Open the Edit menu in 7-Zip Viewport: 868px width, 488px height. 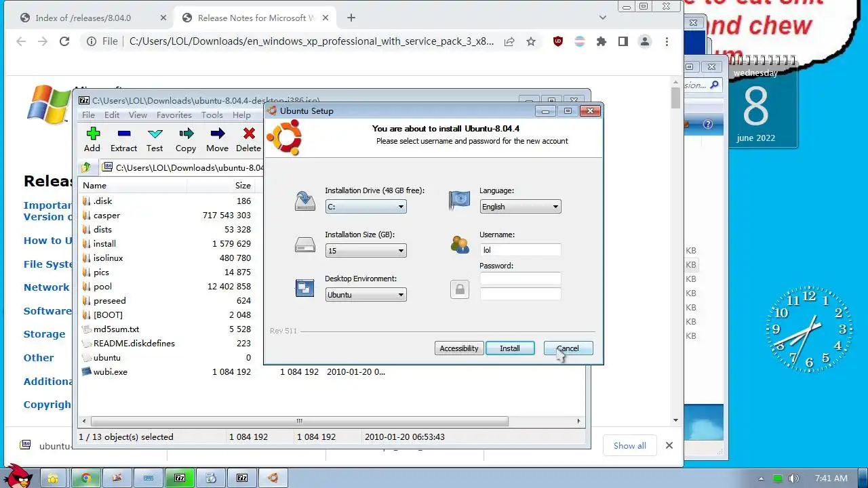point(112,115)
